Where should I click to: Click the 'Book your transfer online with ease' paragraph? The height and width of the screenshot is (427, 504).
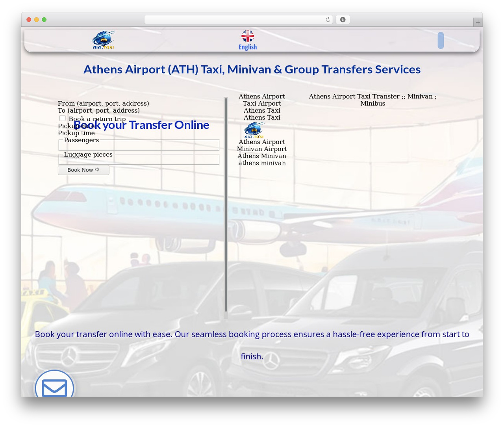tap(252, 345)
